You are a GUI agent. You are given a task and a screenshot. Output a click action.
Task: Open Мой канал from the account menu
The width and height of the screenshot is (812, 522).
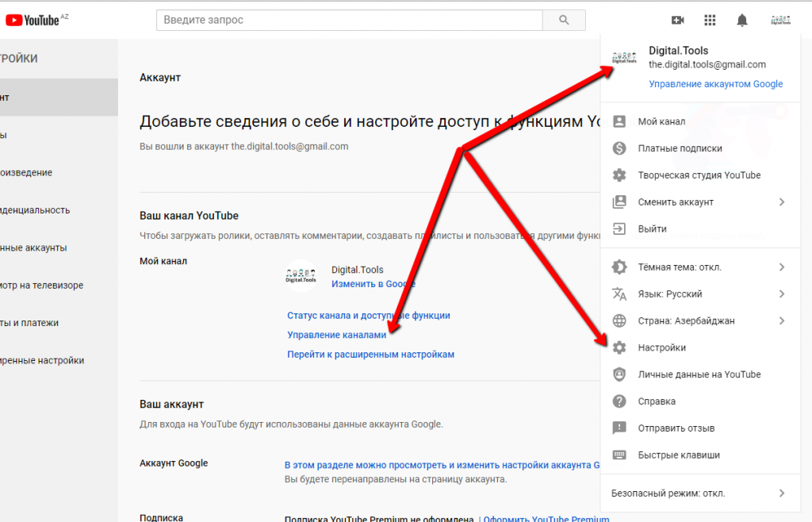tap(701, 121)
